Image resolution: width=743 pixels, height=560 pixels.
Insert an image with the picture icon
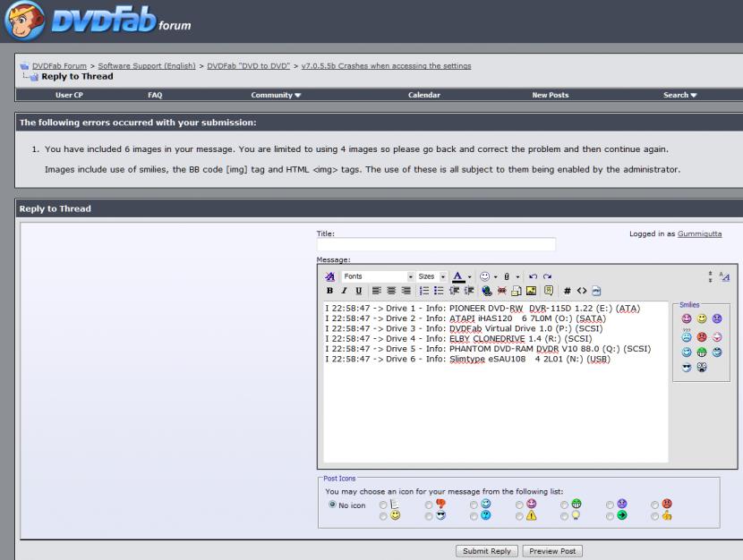point(531,291)
